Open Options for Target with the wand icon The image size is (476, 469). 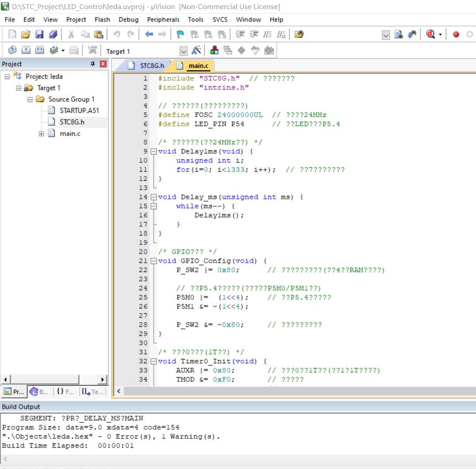click(x=197, y=50)
